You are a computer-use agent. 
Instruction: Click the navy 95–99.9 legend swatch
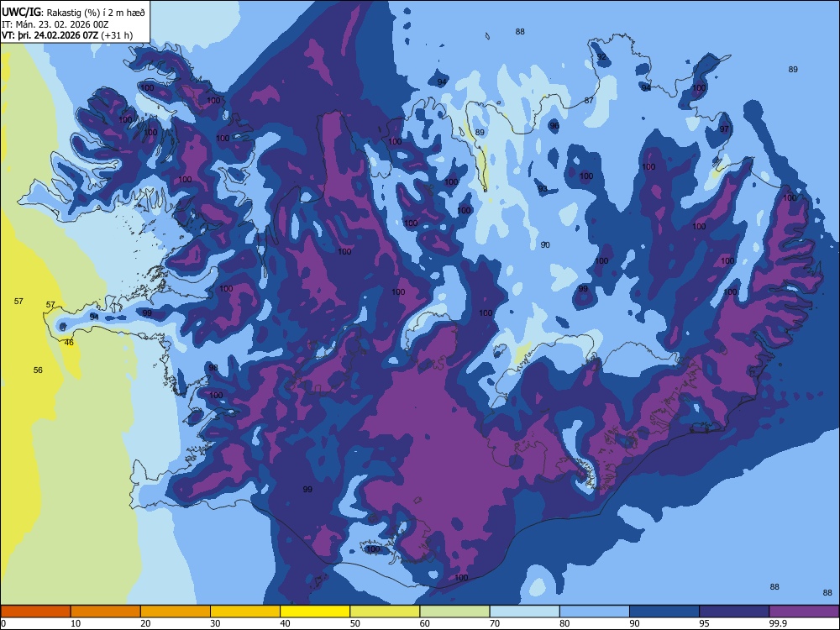pyautogui.click(x=734, y=612)
